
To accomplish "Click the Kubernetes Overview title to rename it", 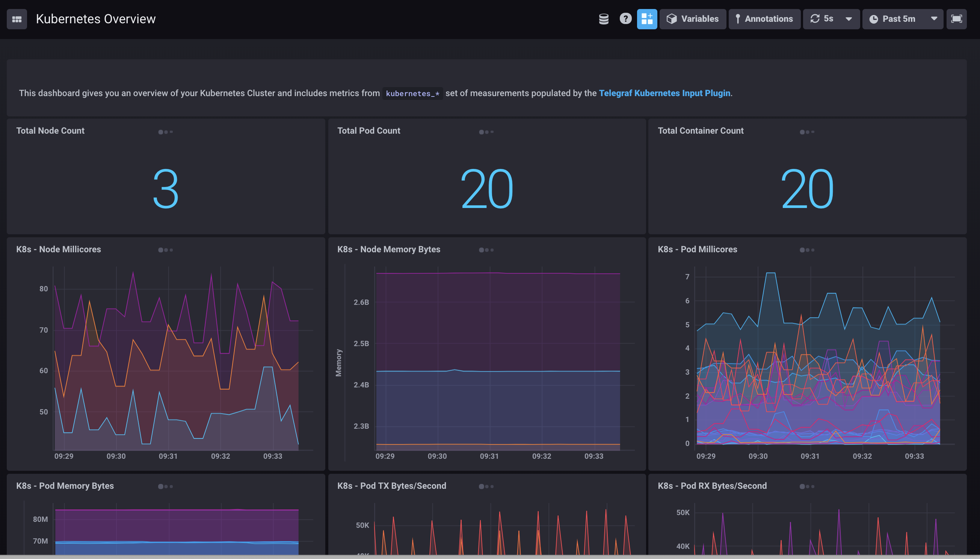I will pyautogui.click(x=96, y=18).
